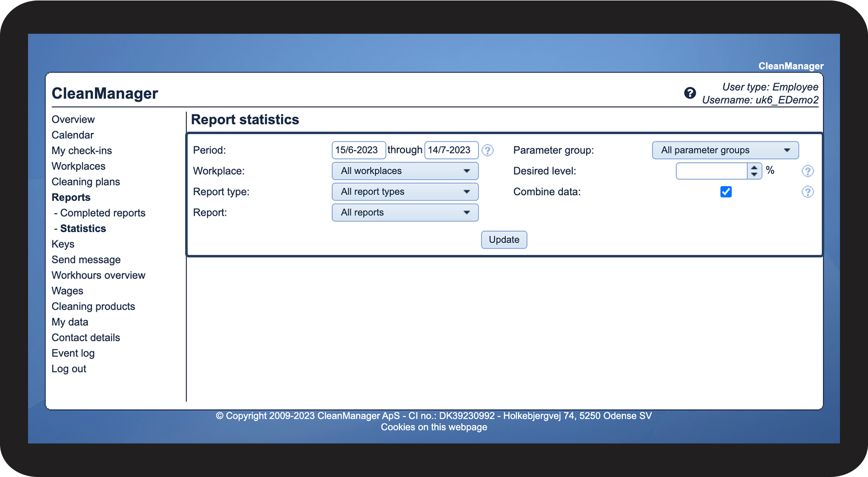Navigate to Workplaces
The height and width of the screenshot is (477, 868).
(79, 166)
